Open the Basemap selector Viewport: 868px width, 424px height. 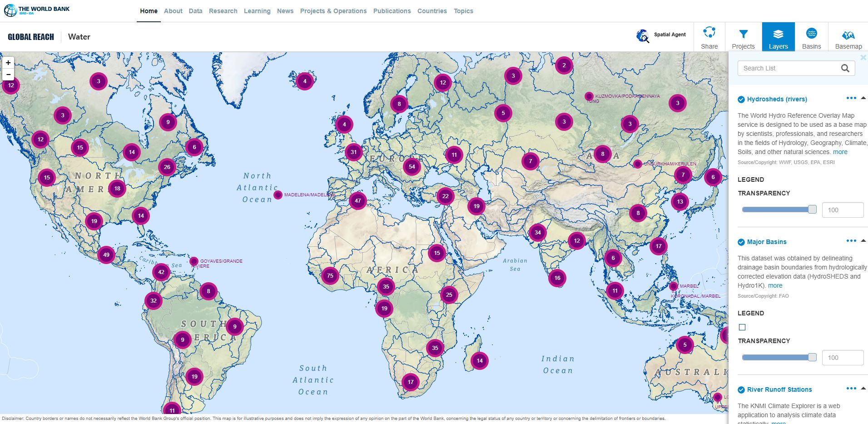coord(848,37)
